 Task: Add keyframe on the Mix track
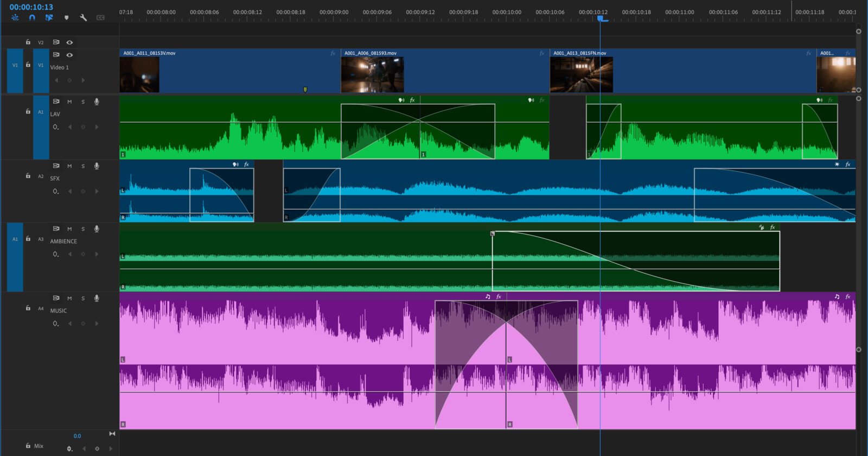click(97, 448)
